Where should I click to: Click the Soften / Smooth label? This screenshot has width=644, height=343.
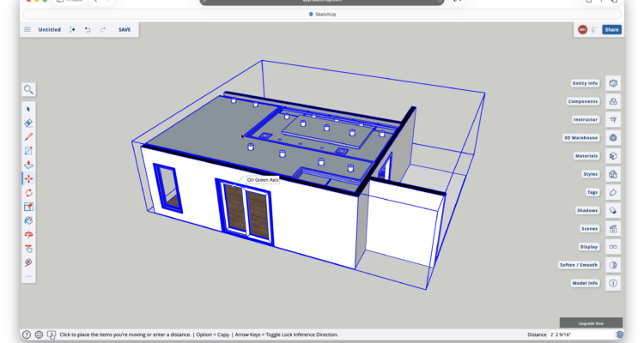[x=579, y=265]
